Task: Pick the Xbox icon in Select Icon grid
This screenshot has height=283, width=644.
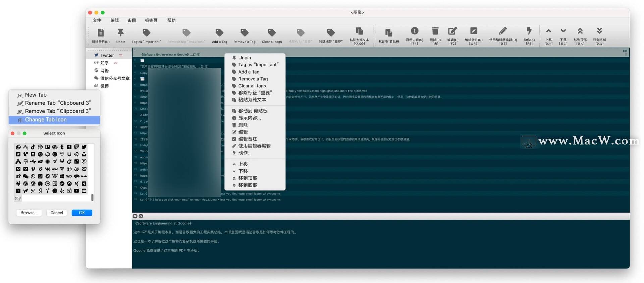Action: [69, 184]
